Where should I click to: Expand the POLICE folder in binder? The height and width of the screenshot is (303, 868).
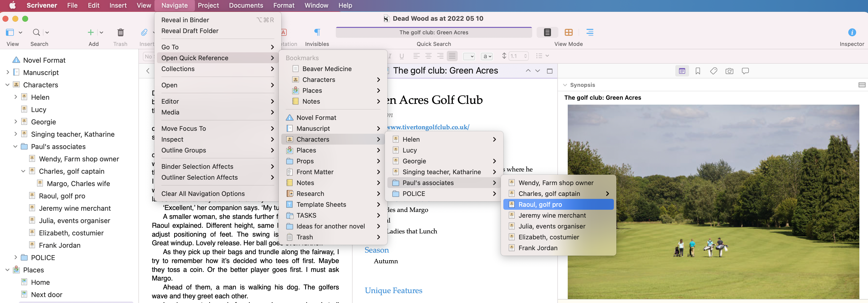click(16, 258)
